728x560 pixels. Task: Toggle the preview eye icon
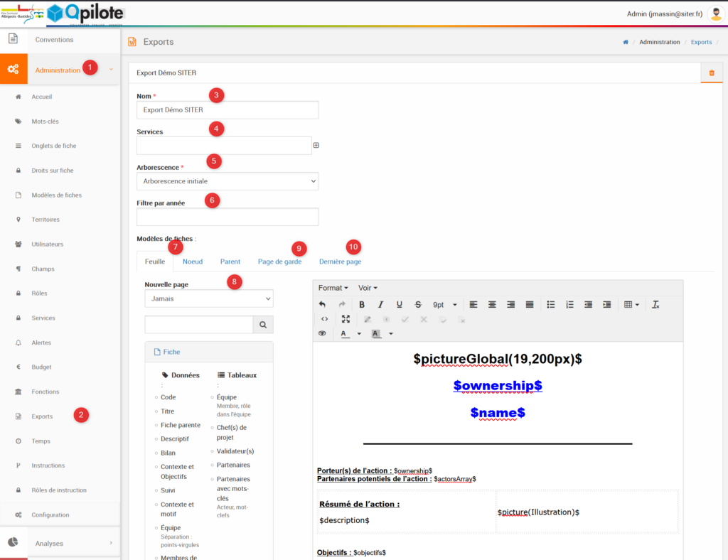[322, 333]
